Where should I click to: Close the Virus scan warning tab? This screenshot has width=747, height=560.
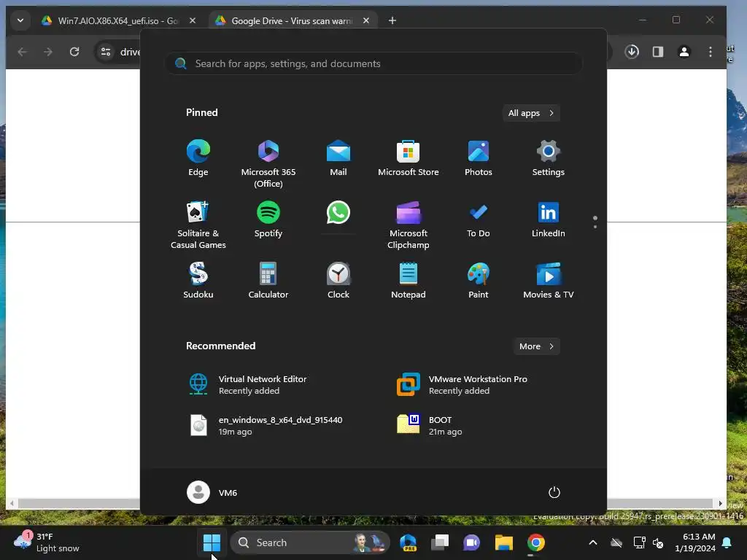[366, 20]
